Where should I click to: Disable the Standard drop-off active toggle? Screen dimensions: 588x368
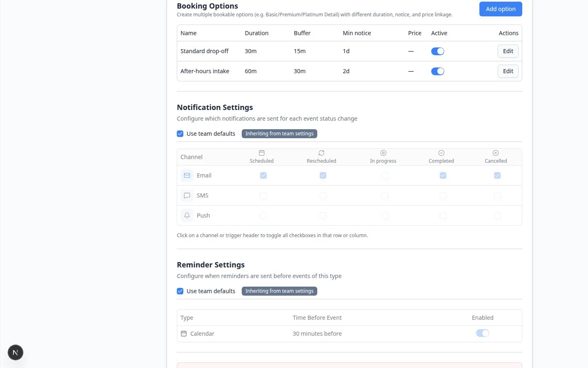coord(438,51)
